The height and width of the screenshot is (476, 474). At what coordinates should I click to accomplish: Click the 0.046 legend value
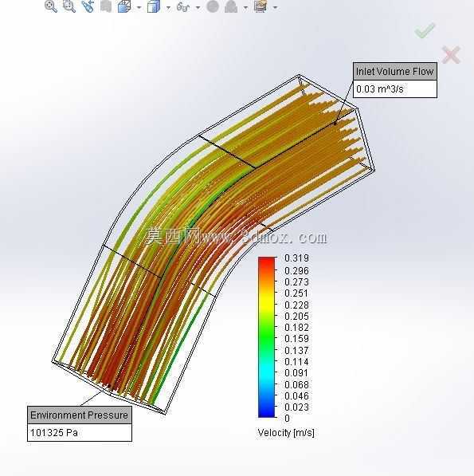point(296,395)
